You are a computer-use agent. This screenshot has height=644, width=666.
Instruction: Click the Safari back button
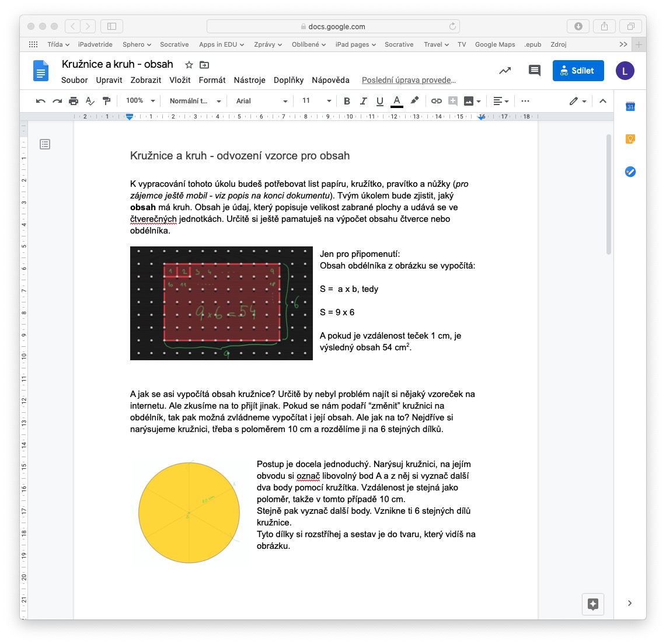pos(72,26)
